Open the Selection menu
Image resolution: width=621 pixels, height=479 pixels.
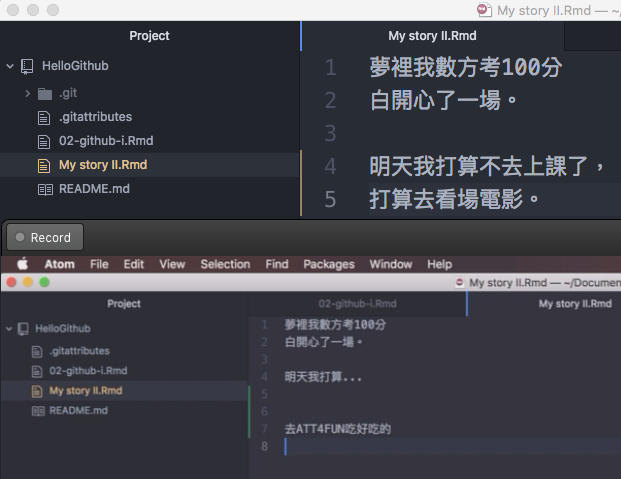pos(225,264)
